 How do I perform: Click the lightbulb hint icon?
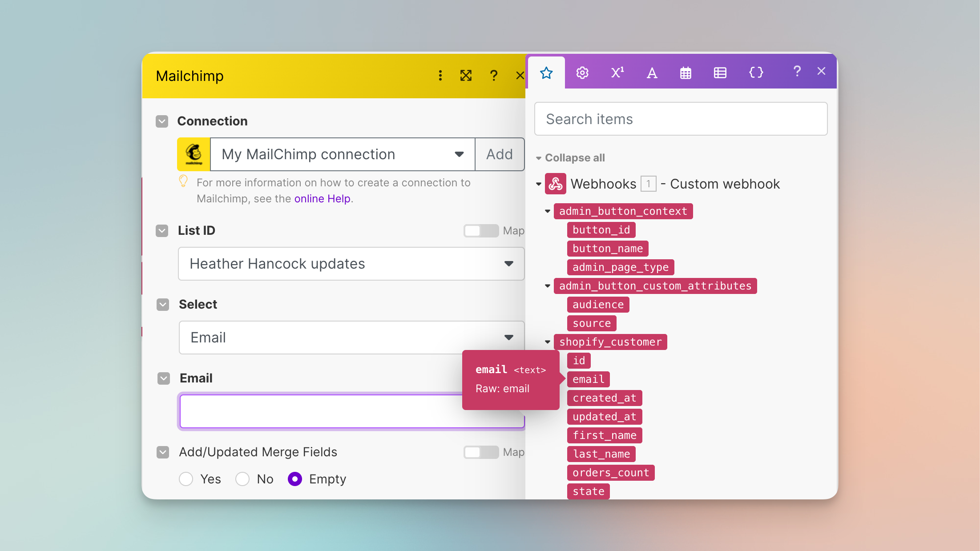[183, 181]
